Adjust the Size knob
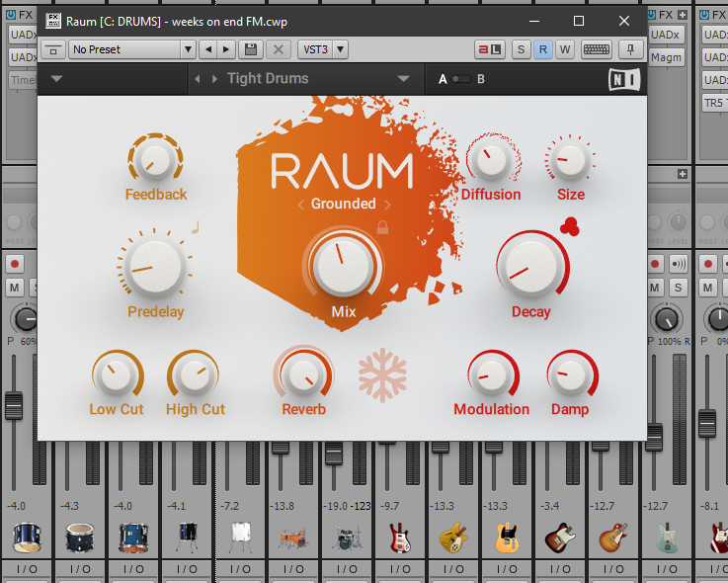The width and height of the screenshot is (728, 583). [570, 160]
